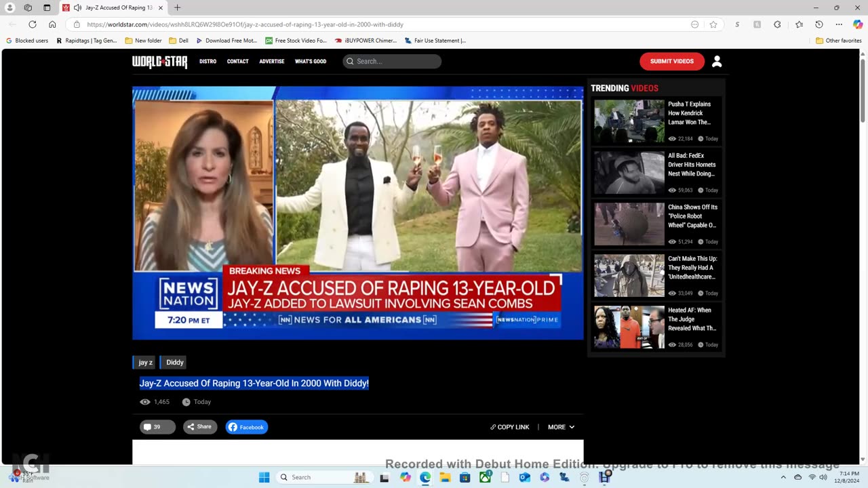Click the Share button
The height and width of the screenshot is (488, 868).
(x=199, y=427)
